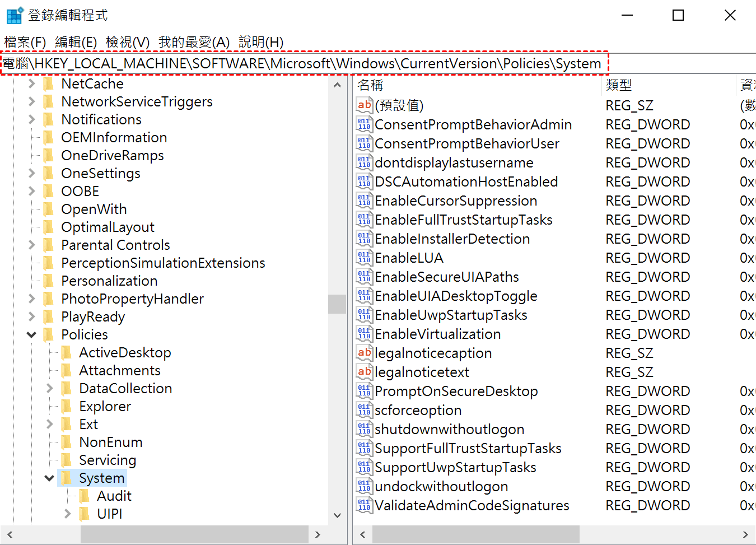The height and width of the screenshot is (545, 756).
Task: Select the ActiveDesktop key
Action: point(125,353)
